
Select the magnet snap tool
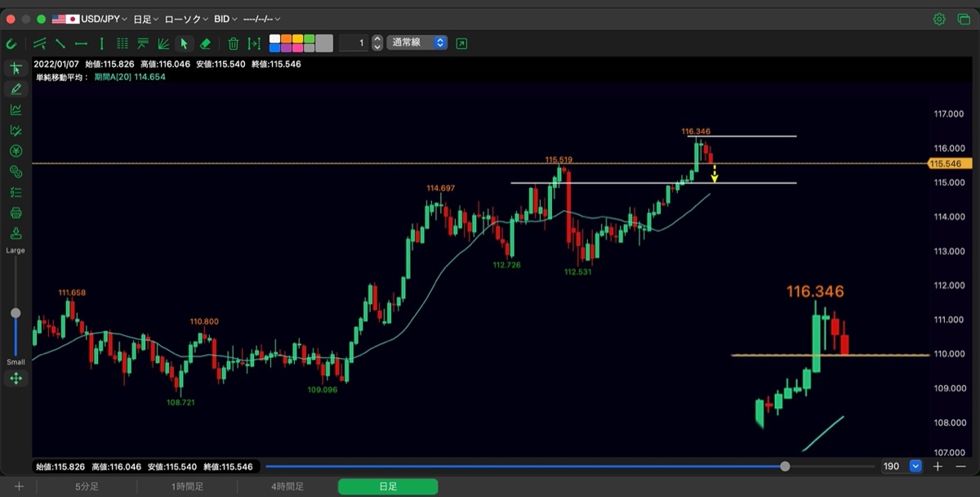coord(11,43)
